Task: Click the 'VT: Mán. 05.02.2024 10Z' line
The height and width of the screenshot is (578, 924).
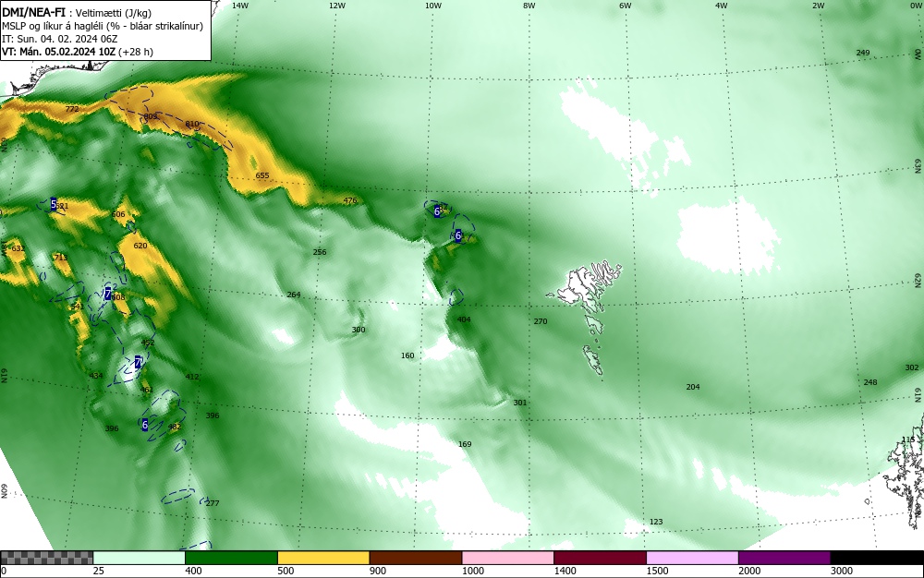Action: point(59,52)
